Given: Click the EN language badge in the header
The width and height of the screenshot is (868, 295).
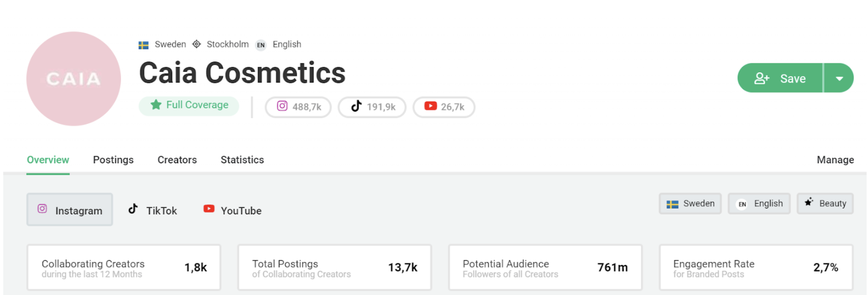Looking at the screenshot, I should tap(261, 45).
